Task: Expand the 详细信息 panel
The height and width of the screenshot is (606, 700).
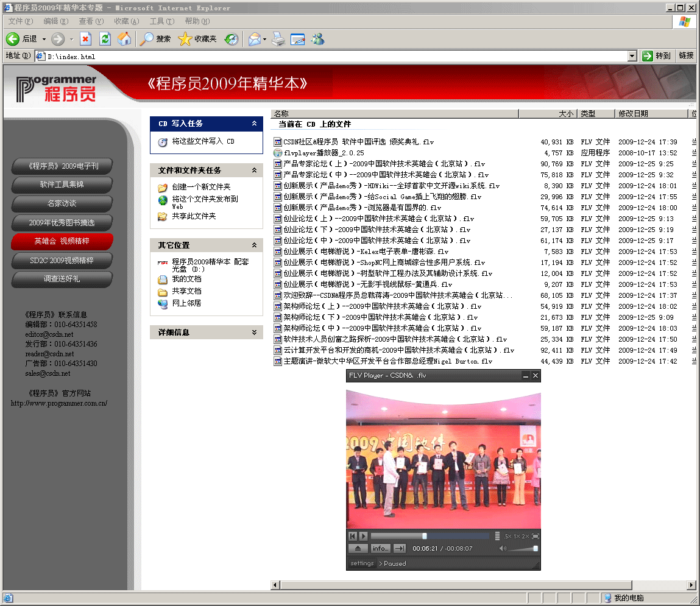Action: click(x=254, y=333)
